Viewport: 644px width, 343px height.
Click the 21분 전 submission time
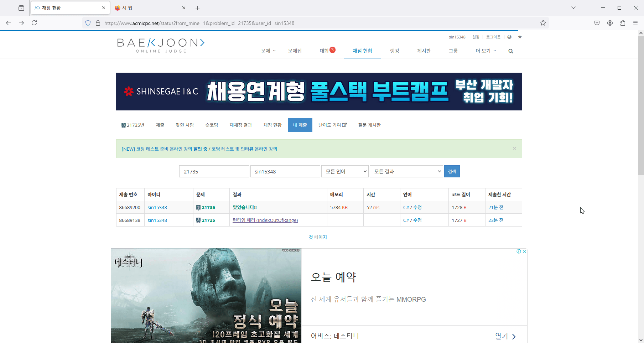(496, 207)
